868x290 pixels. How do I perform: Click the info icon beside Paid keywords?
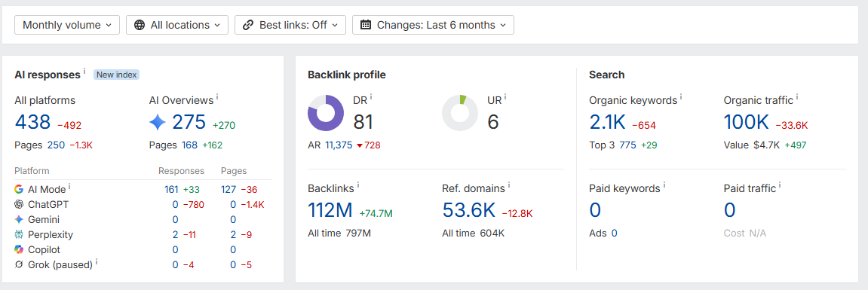[664, 185]
